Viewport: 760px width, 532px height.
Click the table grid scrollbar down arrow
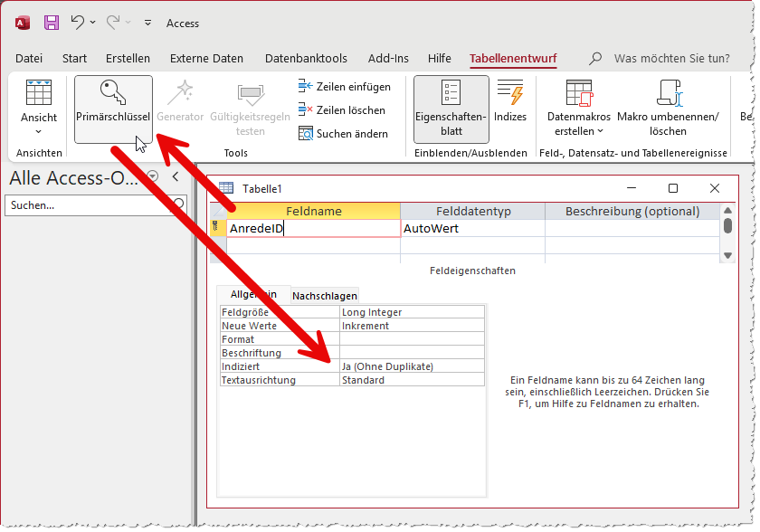click(728, 256)
